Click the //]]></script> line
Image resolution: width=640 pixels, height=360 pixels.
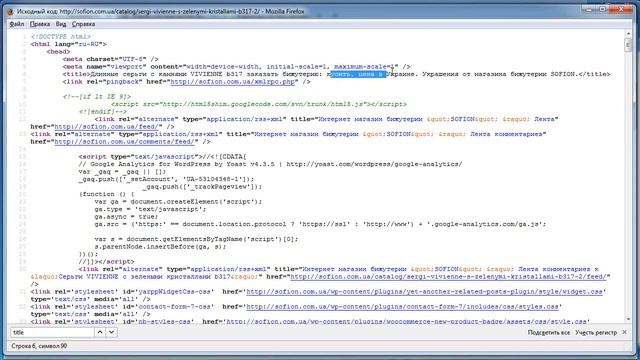point(106,262)
